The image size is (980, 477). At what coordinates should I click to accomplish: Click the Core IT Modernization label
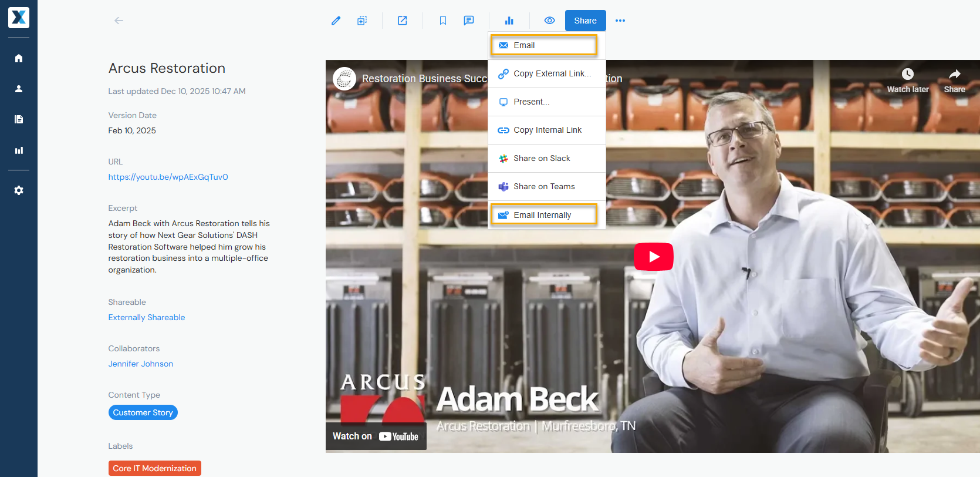[x=155, y=468]
